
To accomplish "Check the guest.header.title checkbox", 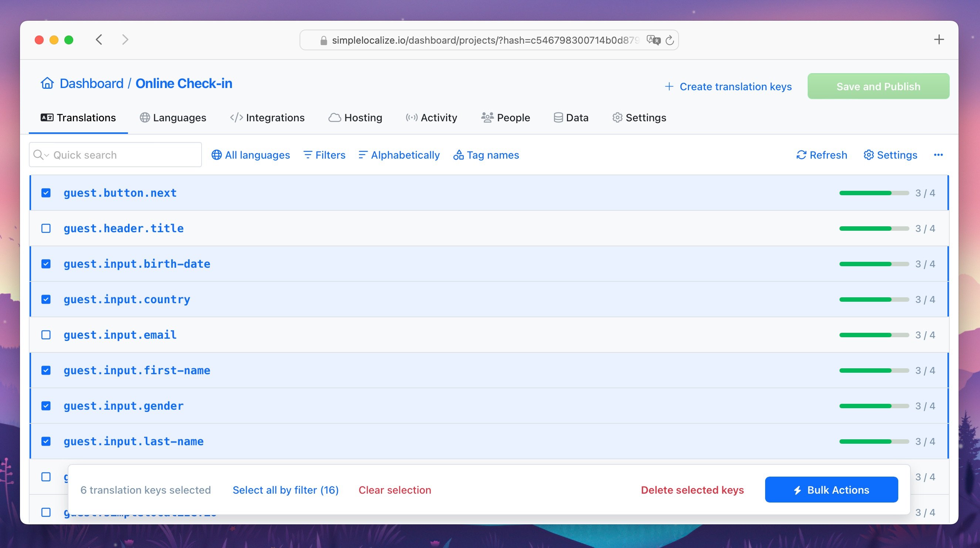I will point(46,228).
